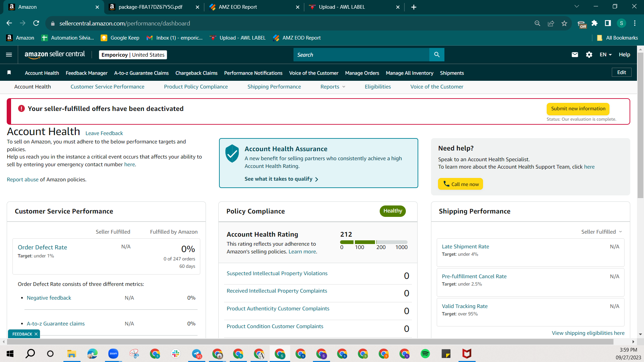Open Windows Start menu
The height and width of the screenshot is (362, 644).
coord(10,354)
